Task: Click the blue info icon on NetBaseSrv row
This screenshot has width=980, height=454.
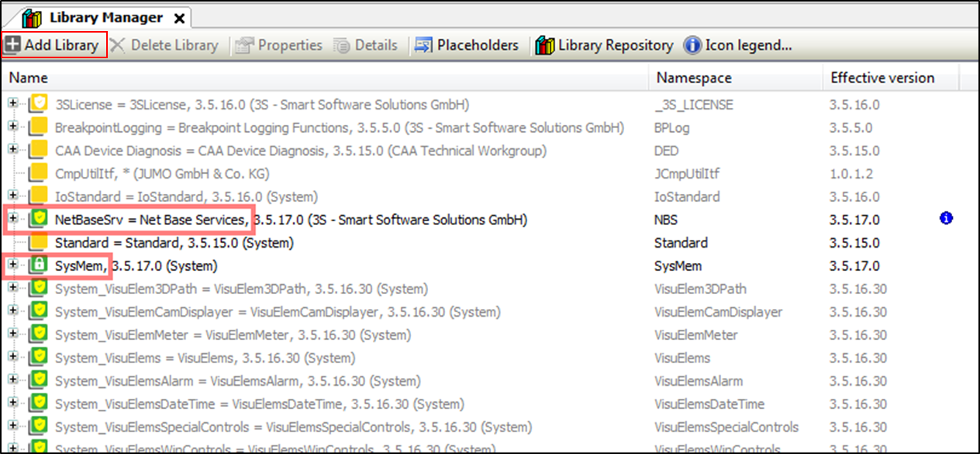Action: tap(945, 220)
